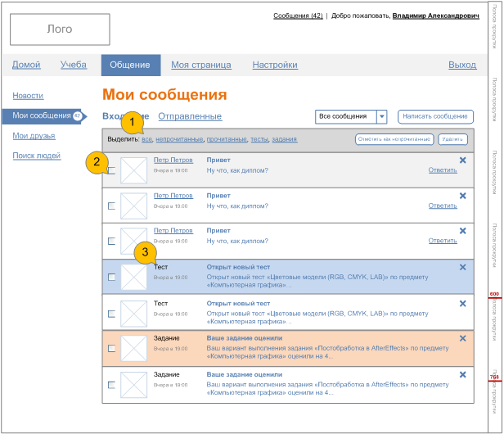
Task: Remove the highlighted blue 'Открыт новый тест' message via X
Action: click(462, 267)
